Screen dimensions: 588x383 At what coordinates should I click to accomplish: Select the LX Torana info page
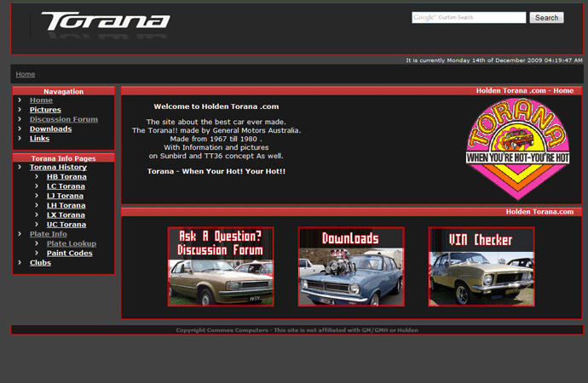(66, 214)
